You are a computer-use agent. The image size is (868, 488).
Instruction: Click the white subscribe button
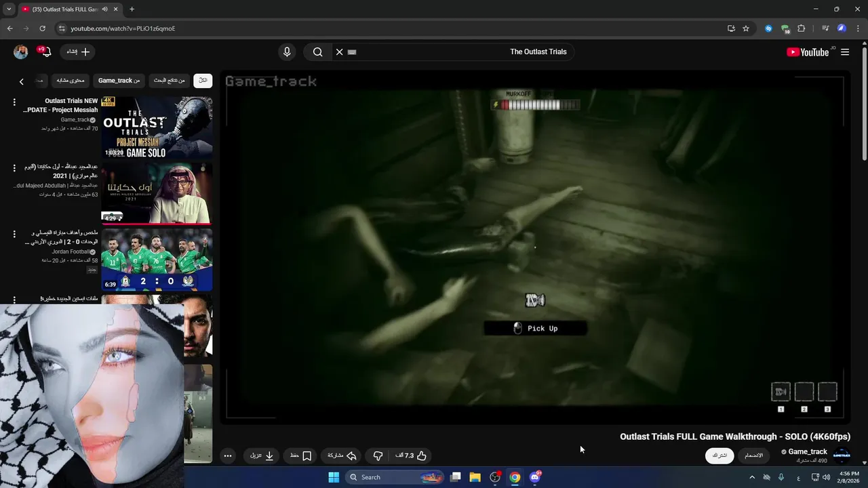(719, 455)
